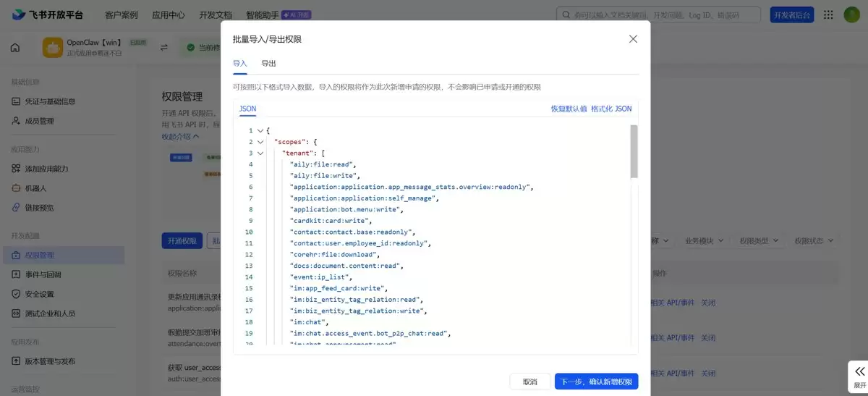Select the 导入 tab
This screenshot has height=396, width=868.
[240, 64]
